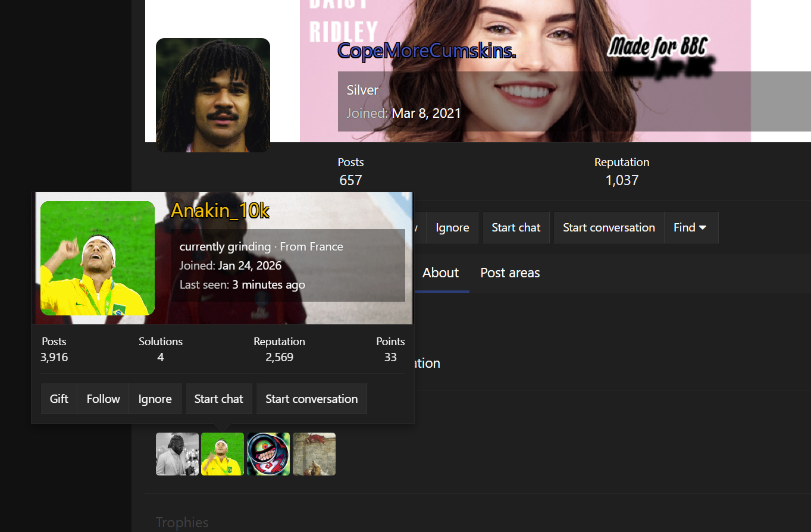811x532 pixels.
Task: Open the cartoon face follower avatar thumbnail
Action: coord(268,454)
